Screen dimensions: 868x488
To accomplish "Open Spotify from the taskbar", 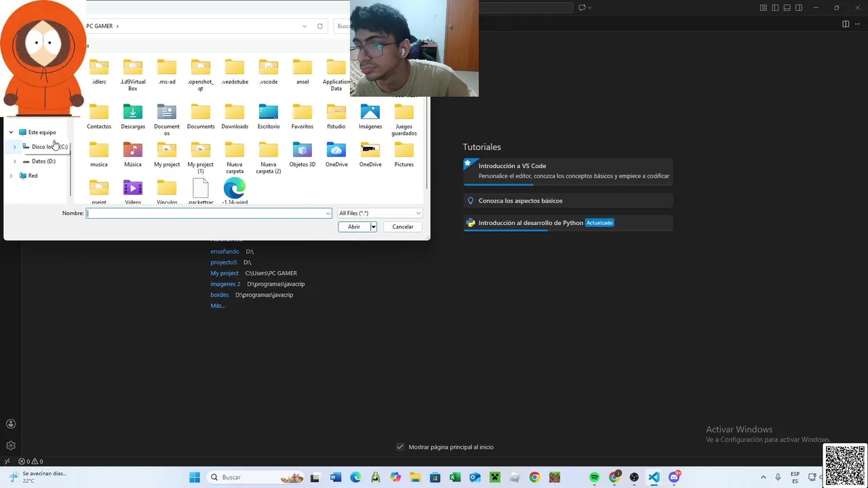I will (595, 477).
